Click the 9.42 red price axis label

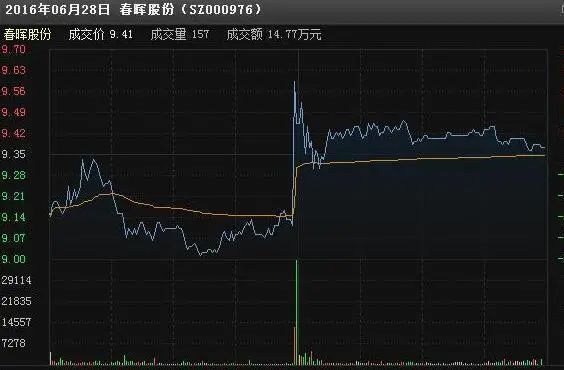point(14,133)
